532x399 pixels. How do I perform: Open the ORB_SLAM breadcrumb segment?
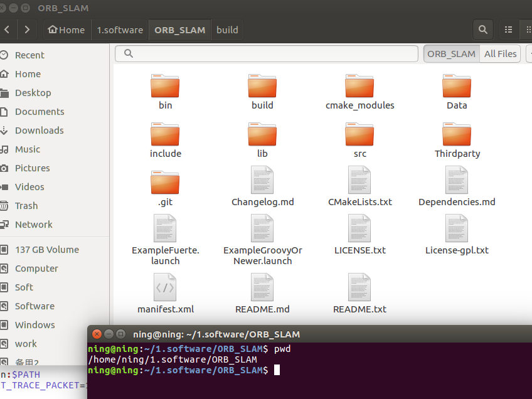tap(179, 29)
